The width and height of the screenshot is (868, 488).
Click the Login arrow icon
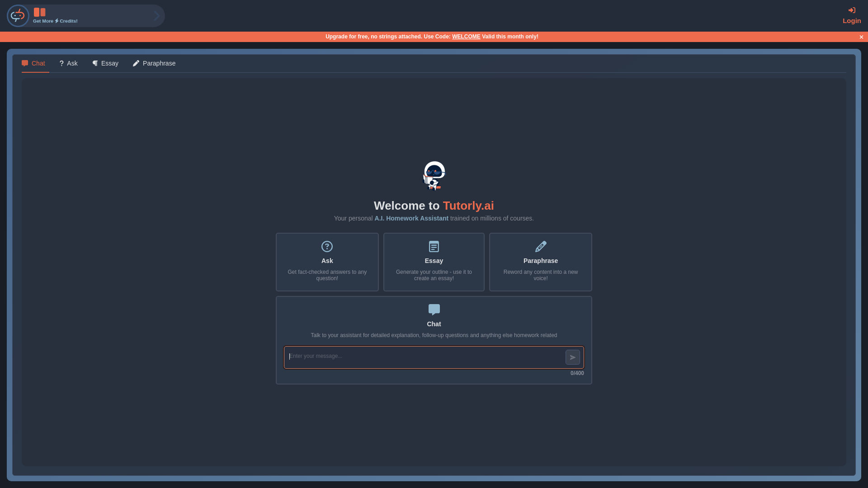click(852, 10)
